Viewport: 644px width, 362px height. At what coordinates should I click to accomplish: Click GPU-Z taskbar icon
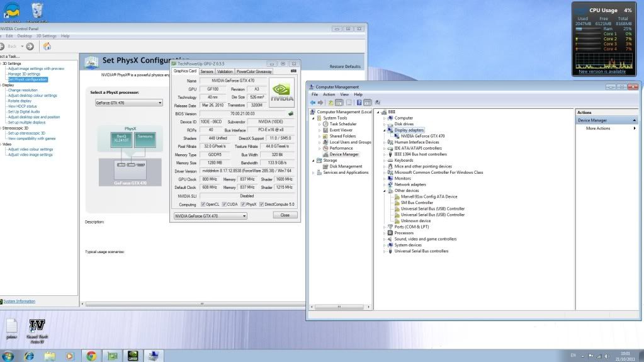point(112,356)
